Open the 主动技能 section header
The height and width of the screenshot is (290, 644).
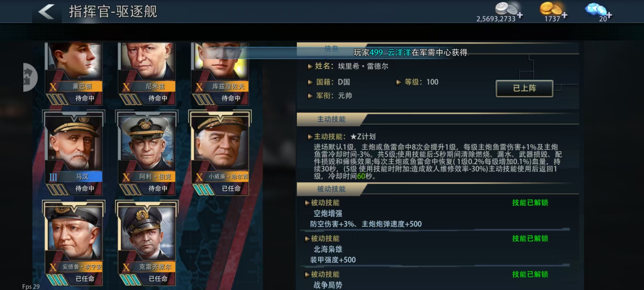click(331, 119)
